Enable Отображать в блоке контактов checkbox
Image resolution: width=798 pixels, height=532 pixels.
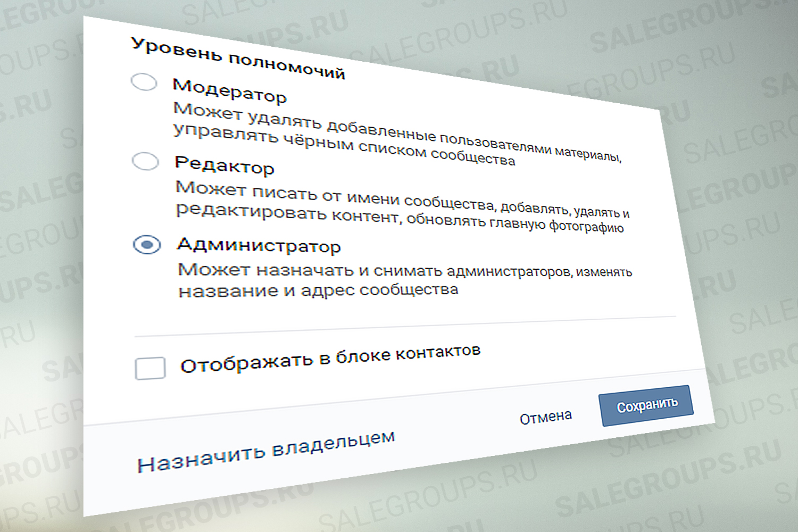[x=150, y=368]
